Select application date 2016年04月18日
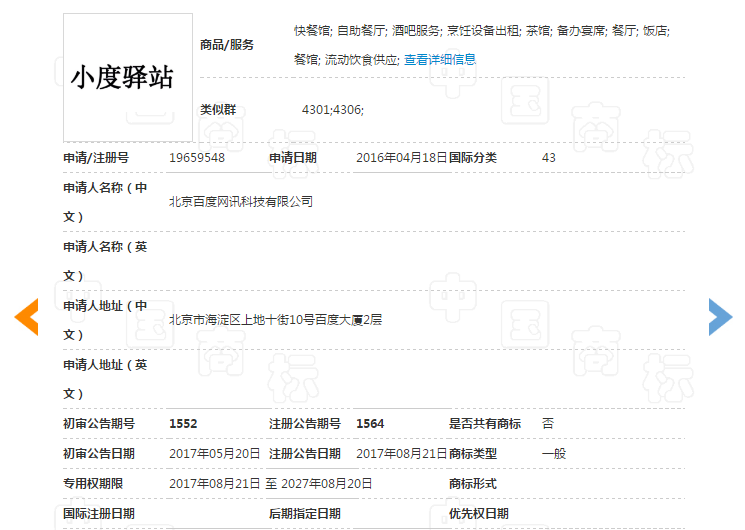745x530 pixels. [402, 158]
